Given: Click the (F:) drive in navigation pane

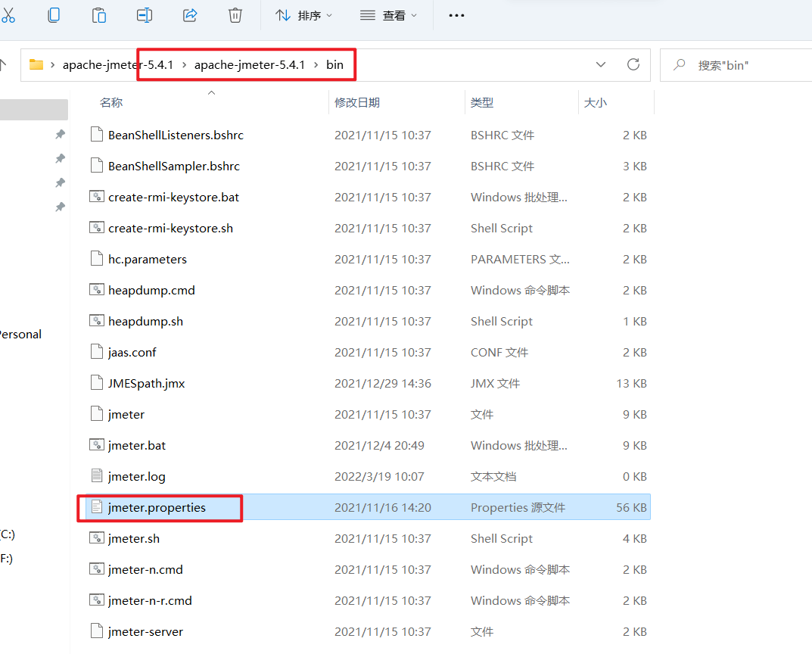Looking at the screenshot, I should click(x=6, y=558).
